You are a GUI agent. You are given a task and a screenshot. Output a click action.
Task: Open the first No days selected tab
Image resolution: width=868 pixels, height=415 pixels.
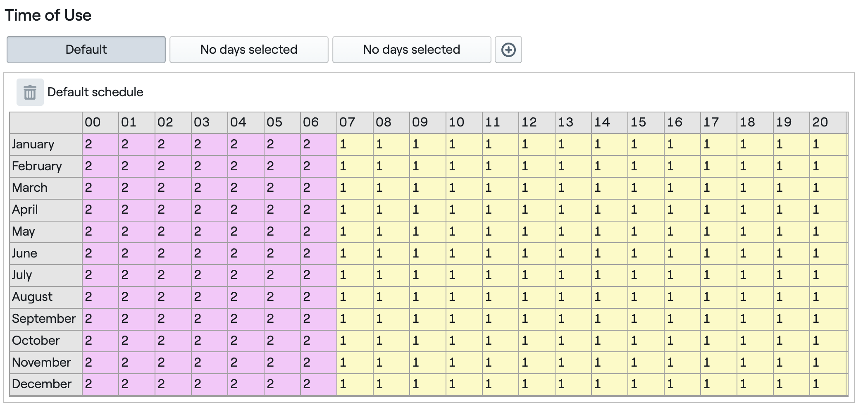coord(249,50)
